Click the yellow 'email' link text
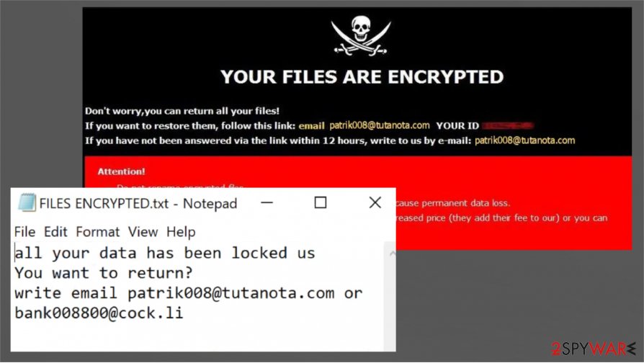The height and width of the screenshot is (363, 644). (x=311, y=126)
